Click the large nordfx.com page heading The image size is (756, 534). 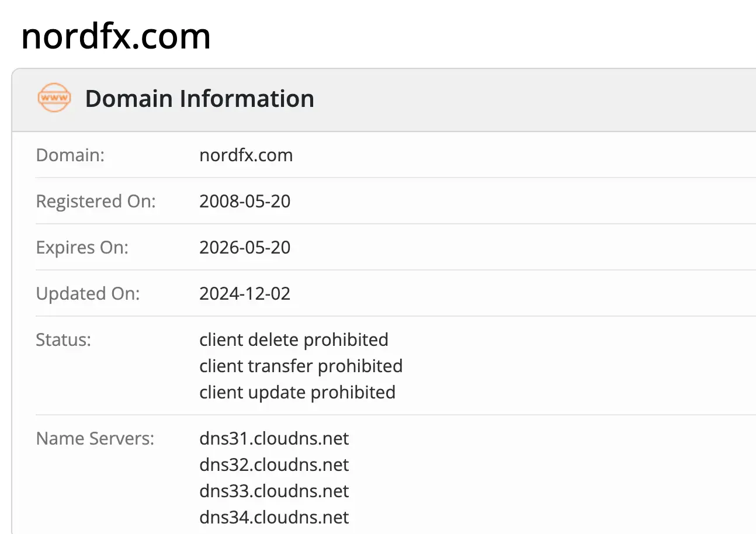tap(116, 36)
